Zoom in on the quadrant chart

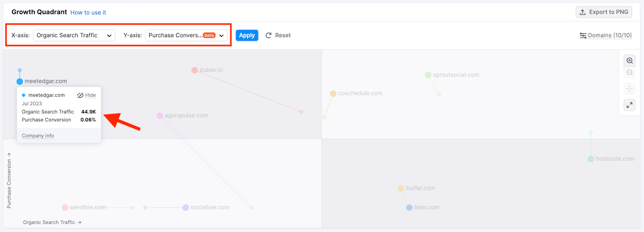click(x=630, y=61)
